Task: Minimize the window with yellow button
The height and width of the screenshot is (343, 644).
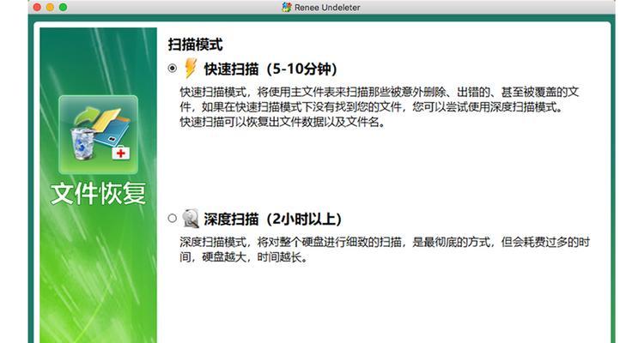Action: [50, 7]
